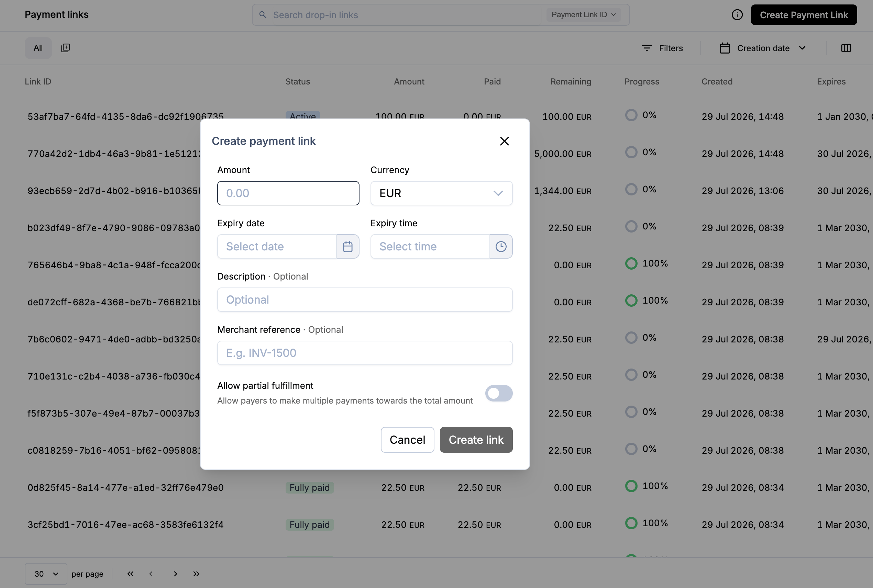The height and width of the screenshot is (588, 873).
Task: Open the expiry date calendar picker
Action: tap(348, 246)
